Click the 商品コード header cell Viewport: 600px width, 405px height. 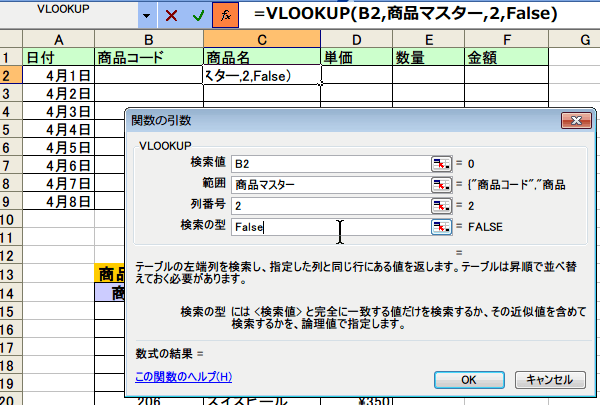point(149,57)
